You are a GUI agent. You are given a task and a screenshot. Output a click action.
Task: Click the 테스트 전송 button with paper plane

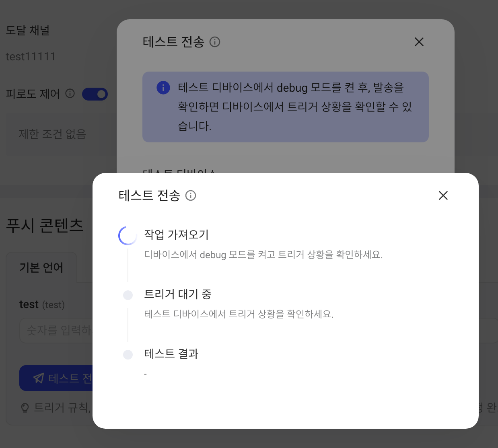tap(56, 378)
